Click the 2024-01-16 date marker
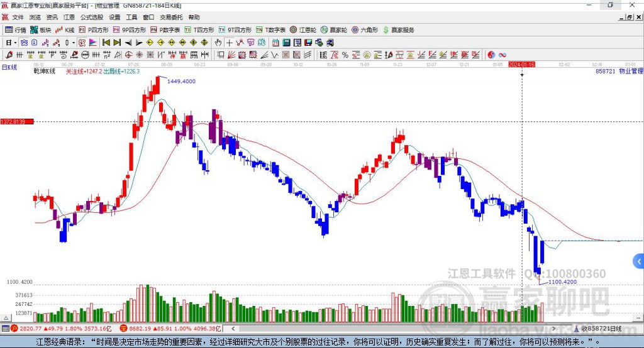Image resolution: width=644 pixels, height=348 pixels. click(x=521, y=65)
